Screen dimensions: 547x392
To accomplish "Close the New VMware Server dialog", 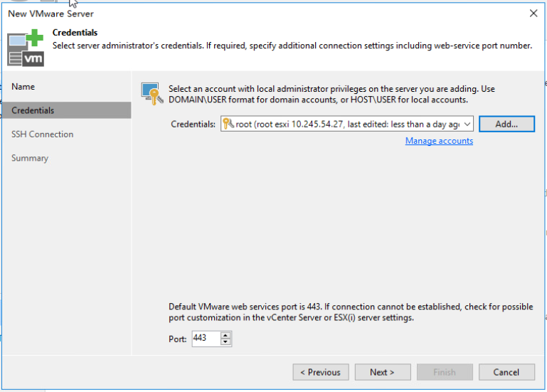I will click(x=533, y=14).
